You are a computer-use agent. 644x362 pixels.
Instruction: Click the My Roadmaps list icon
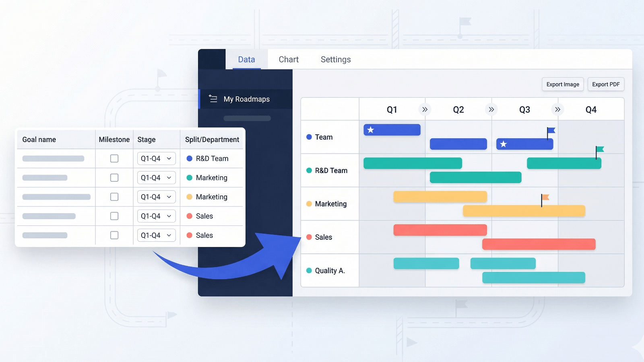click(x=213, y=99)
